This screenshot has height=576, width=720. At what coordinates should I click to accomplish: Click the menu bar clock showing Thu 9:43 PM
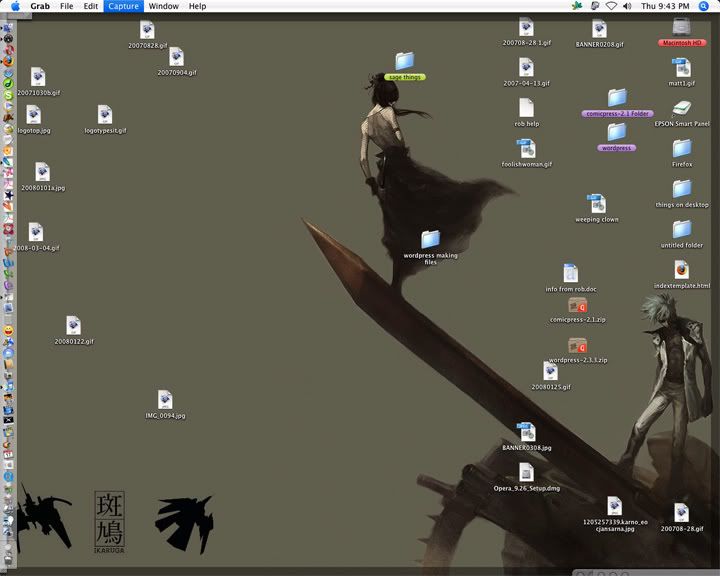(667, 6)
